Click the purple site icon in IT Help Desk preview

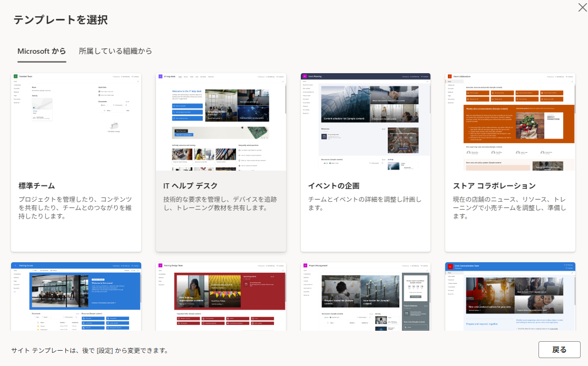click(x=160, y=76)
